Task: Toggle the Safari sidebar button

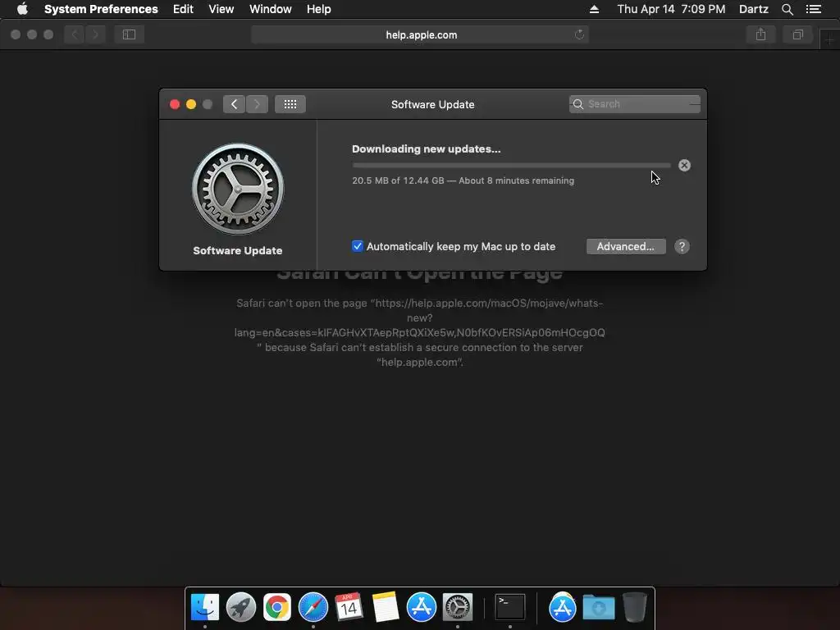Action: pyautogui.click(x=129, y=34)
